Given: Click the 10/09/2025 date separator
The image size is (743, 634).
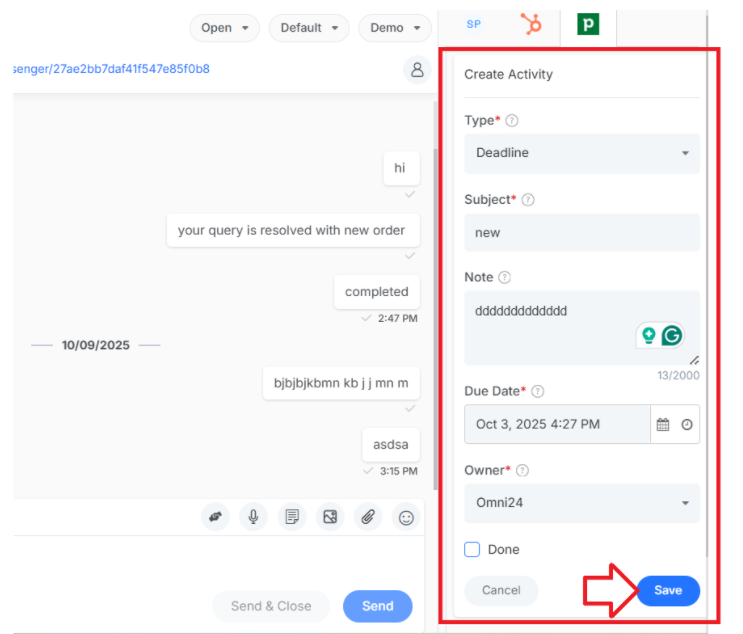Looking at the screenshot, I should click(96, 345).
